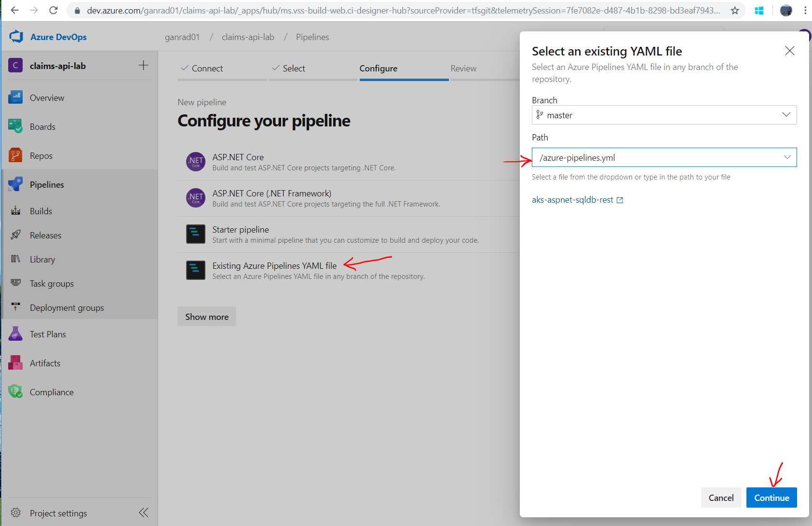Select Existing Azure Pipelines YAML file title
This screenshot has height=526, width=812.
coord(274,266)
